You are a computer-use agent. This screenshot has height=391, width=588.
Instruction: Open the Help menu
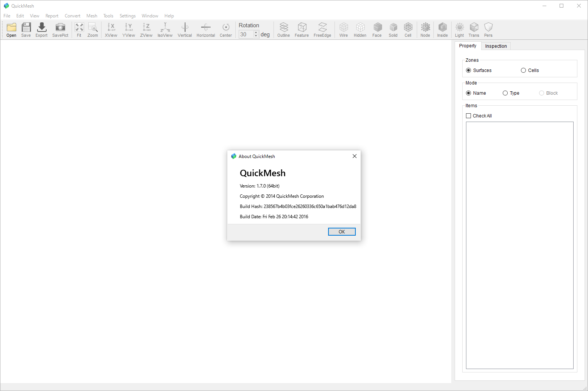169,16
